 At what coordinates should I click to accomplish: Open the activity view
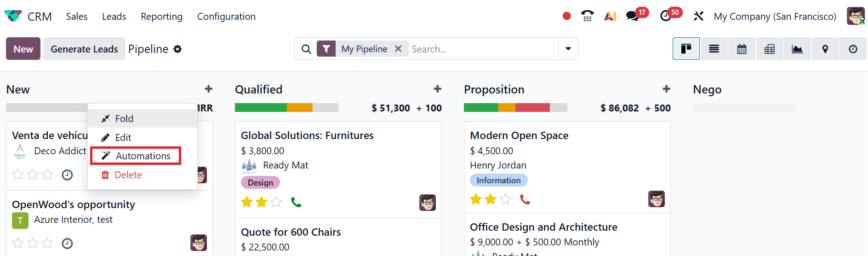click(853, 49)
